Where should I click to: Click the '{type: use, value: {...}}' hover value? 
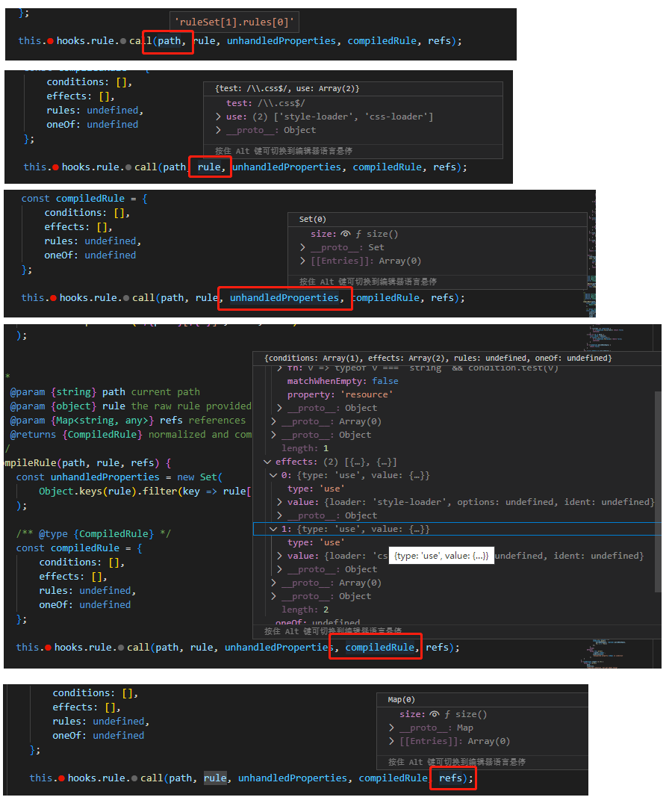tap(441, 555)
